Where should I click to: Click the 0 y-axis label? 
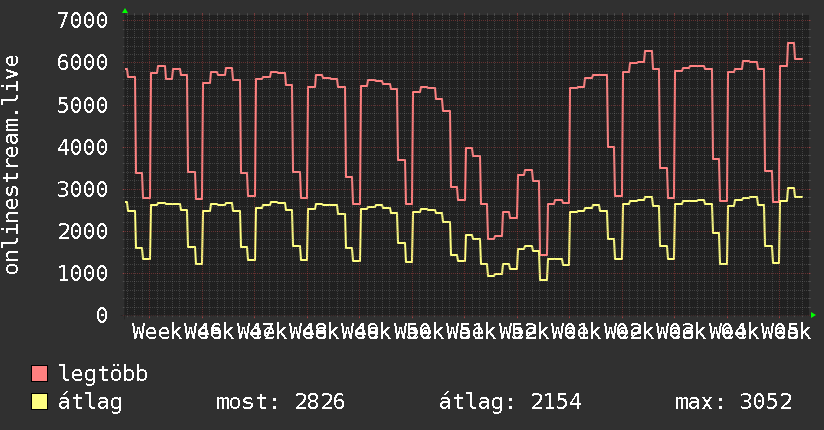coord(102,315)
